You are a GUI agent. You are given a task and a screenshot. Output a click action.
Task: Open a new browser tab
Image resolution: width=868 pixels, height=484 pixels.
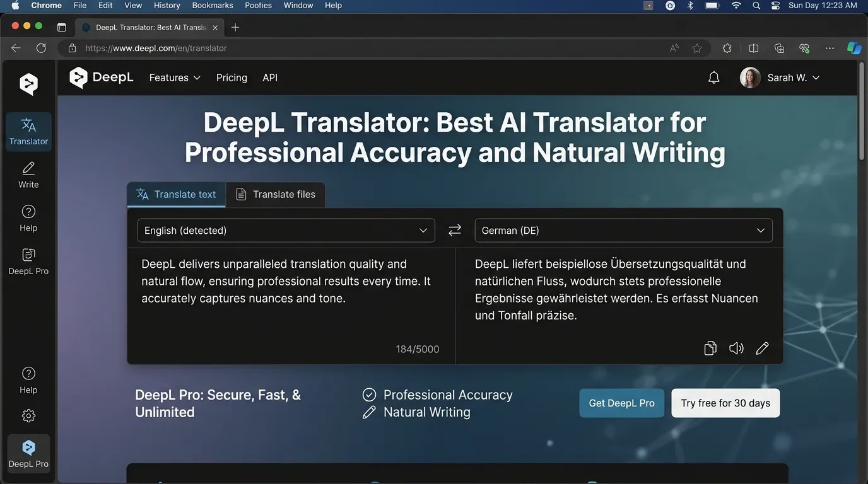tap(235, 27)
